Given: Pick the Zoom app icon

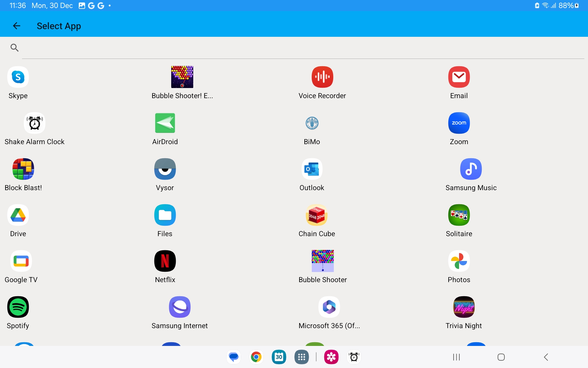Looking at the screenshot, I should pos(459,123).
